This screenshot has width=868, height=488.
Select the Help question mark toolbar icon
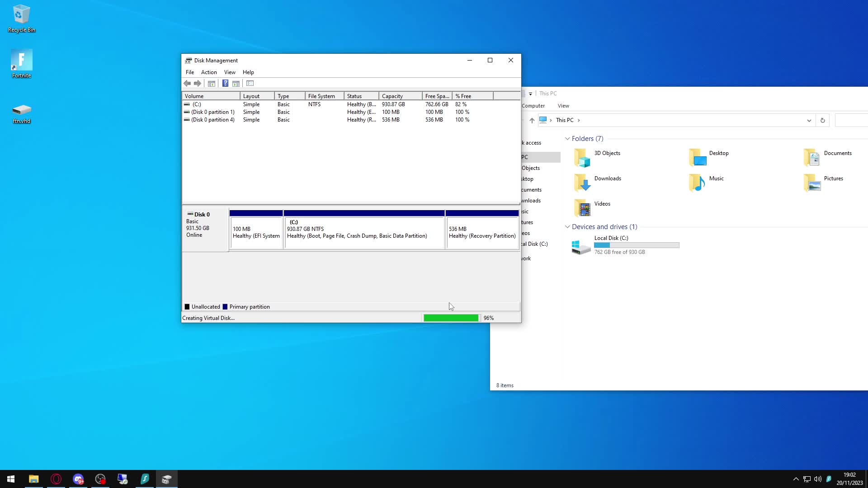pos(225,83)
